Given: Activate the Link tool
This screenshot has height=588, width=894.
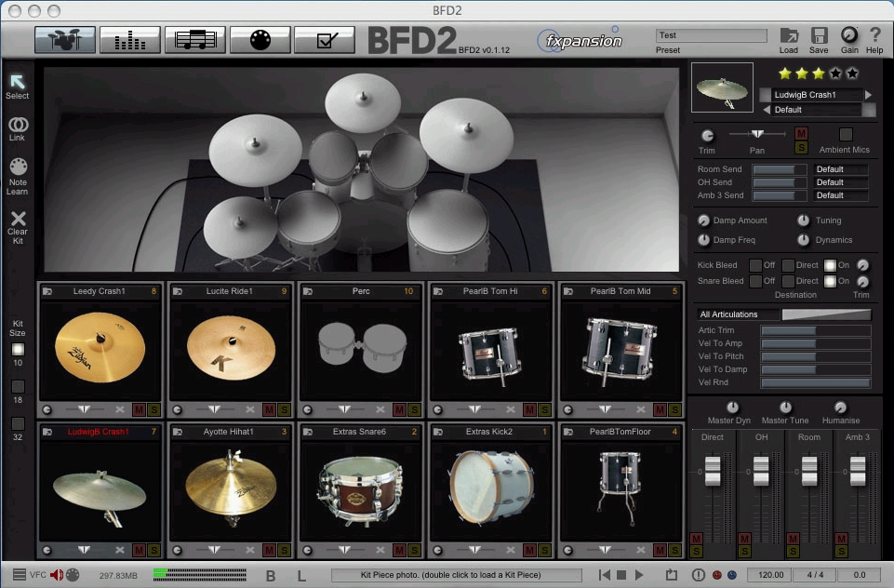Looking at the screenshot, I should coord(18,129).
